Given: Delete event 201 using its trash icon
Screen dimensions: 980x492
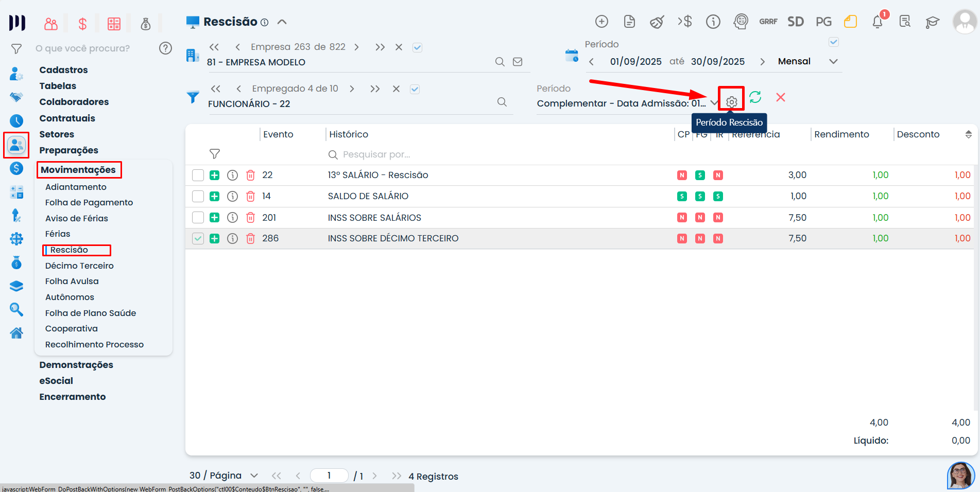Looking at the screenshot, I should (x=250, y=217).
